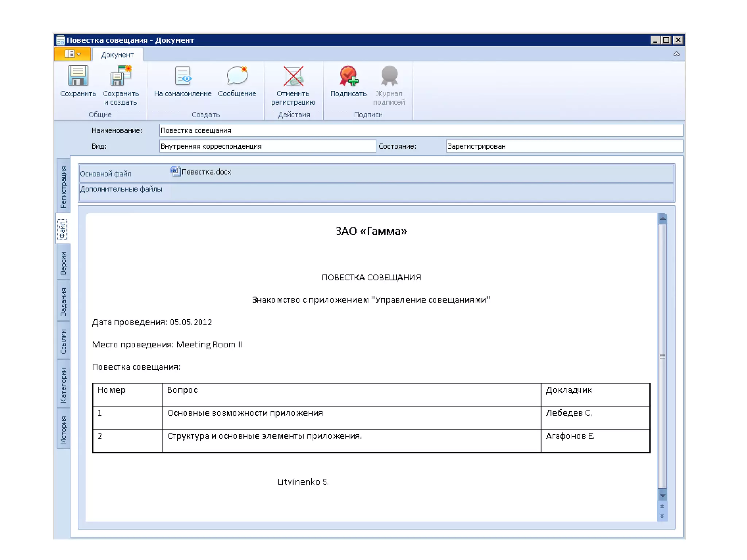
Task: Click the Вид field Внутренняя корреспонденция
Action: (267, 146)
